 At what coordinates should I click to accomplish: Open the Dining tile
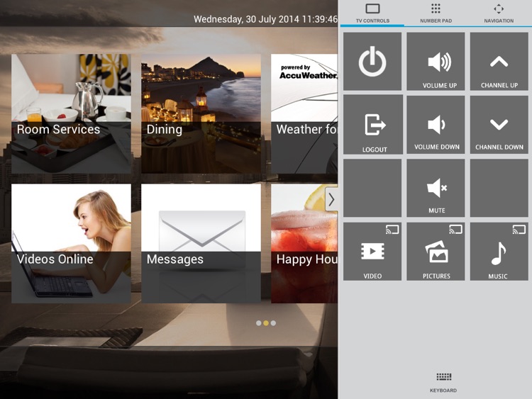click(201, 114)
